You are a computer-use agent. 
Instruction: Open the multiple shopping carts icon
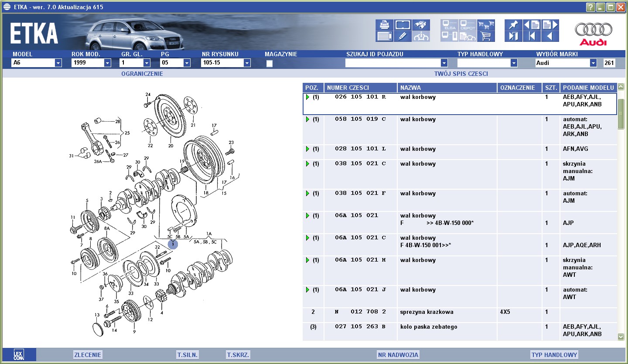pyautogui.click(x=486, y=25)
